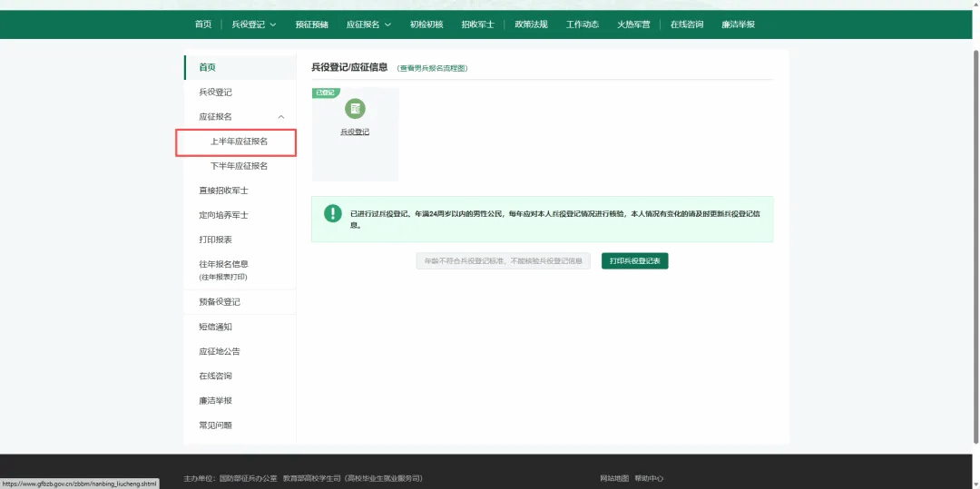Select 预备役登记 in the sidebar
Screen dimensions: 980x489
220,301
